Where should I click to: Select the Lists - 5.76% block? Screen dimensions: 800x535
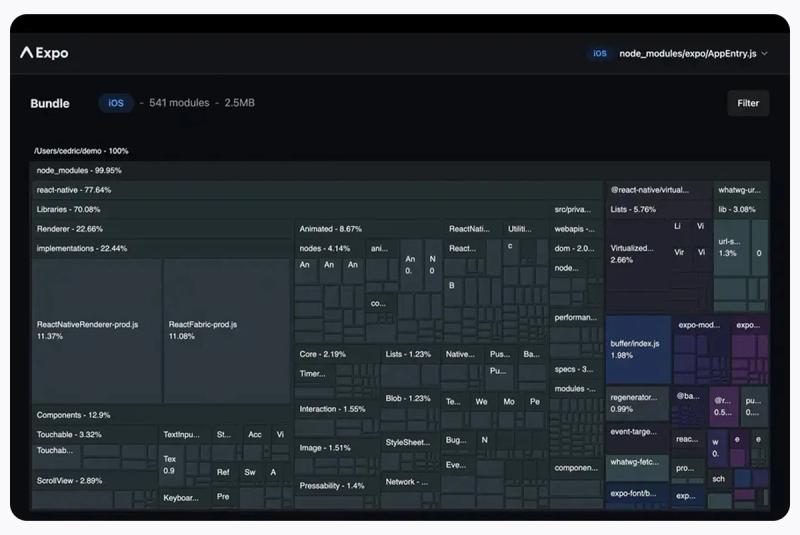658,209
